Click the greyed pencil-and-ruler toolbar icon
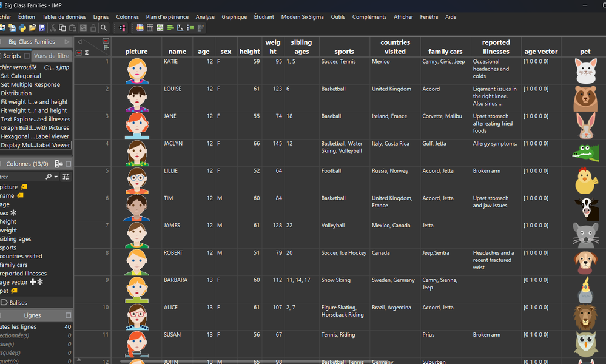The width and height of the screenshot is (606, 364). [x=201, y=28]
